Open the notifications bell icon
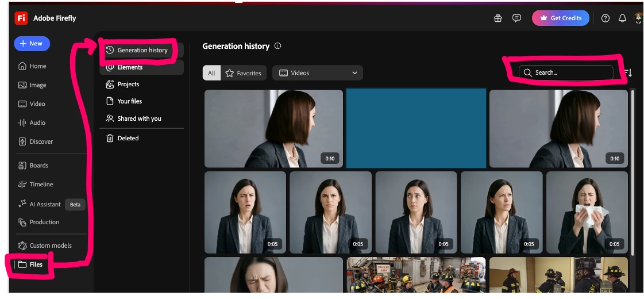Image resolution: width=644 pixels, height=299 pixels. (623, 18)
